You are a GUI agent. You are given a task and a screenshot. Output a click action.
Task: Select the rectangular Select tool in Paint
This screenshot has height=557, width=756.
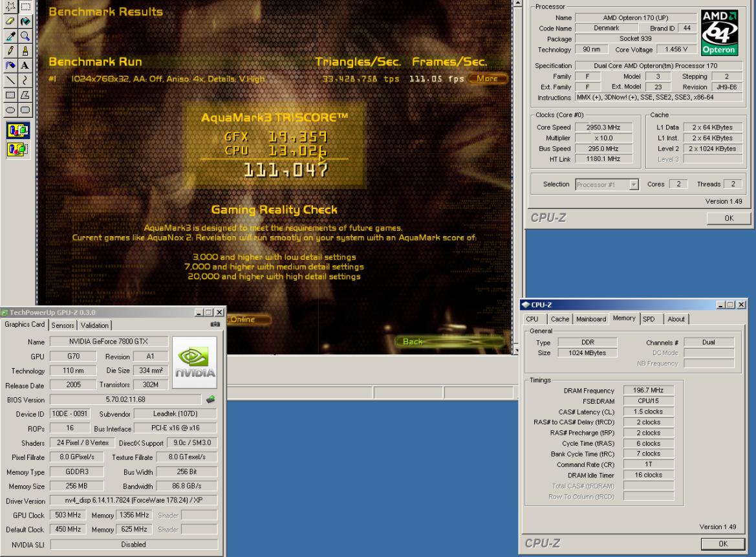click(25, 6)
